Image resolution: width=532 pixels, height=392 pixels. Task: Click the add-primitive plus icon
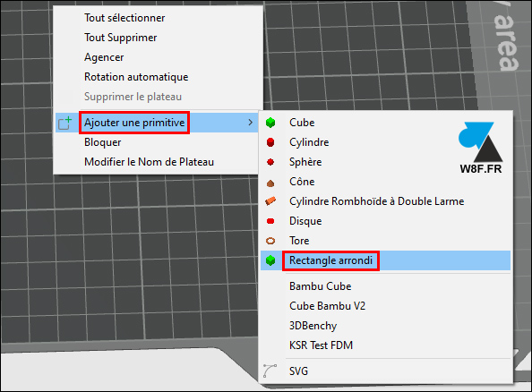[x=64, y=123]
